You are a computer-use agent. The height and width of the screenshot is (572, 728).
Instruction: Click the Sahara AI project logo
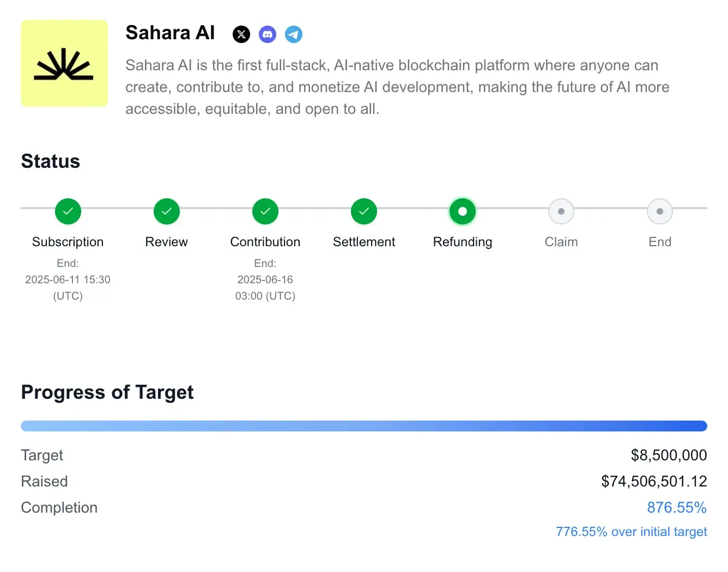coord(64,63)
